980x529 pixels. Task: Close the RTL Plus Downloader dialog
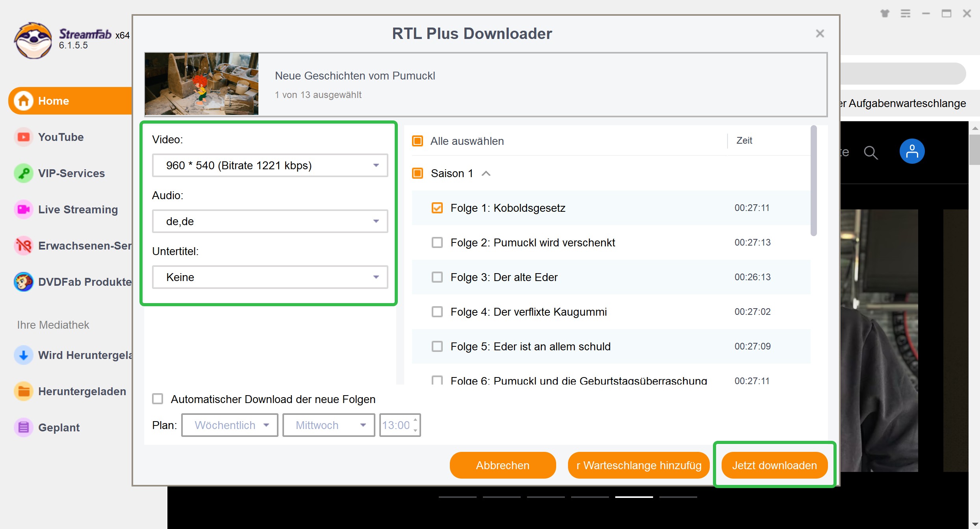click(820, 33)
